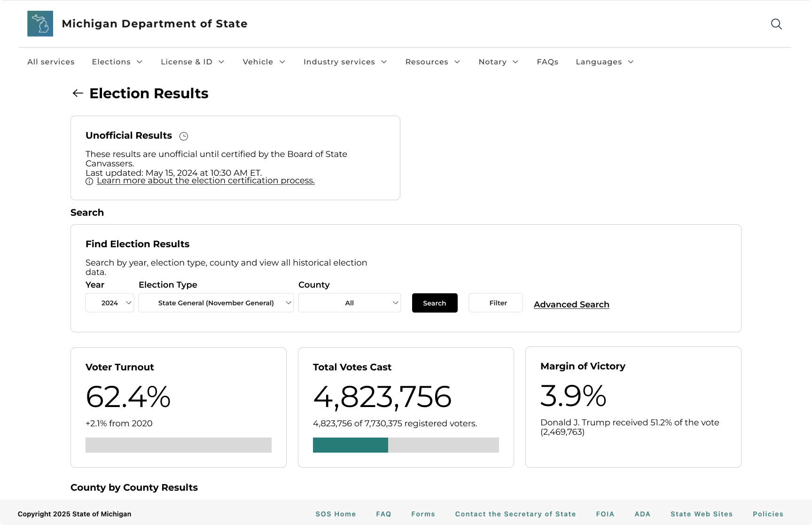Open the Elections navigation item

111,62
